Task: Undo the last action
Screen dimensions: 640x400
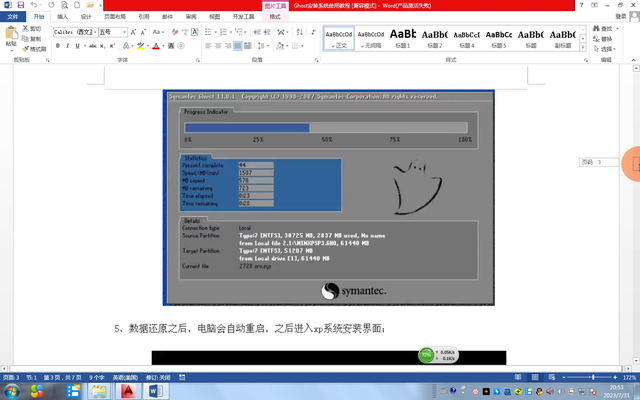Action: [34, 5]
